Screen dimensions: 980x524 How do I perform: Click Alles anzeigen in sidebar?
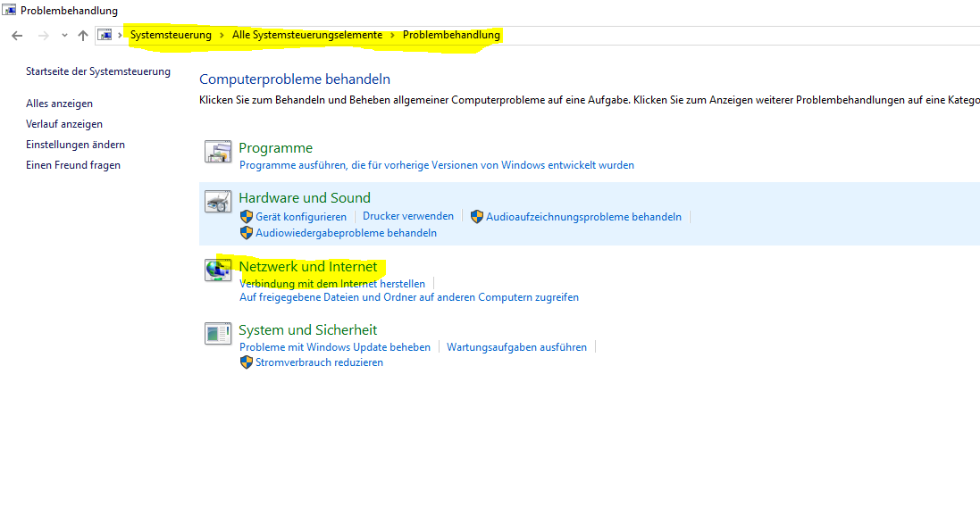pos(59,104)
